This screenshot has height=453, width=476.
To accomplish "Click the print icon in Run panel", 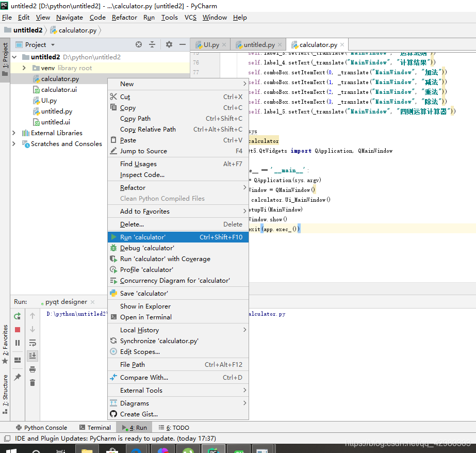I will (x=32, y=369).
